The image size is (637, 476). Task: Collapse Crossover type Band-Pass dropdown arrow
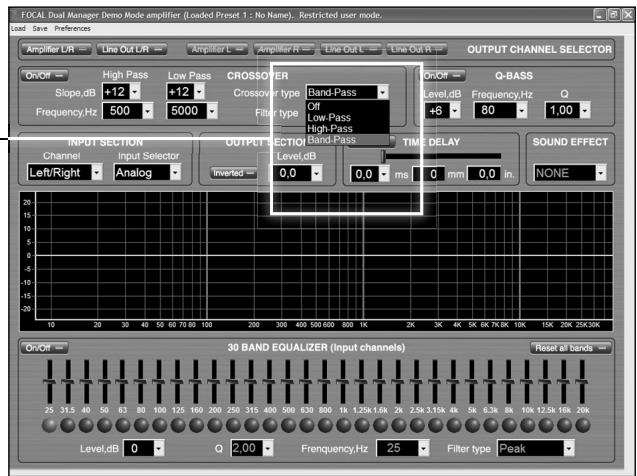383,93
